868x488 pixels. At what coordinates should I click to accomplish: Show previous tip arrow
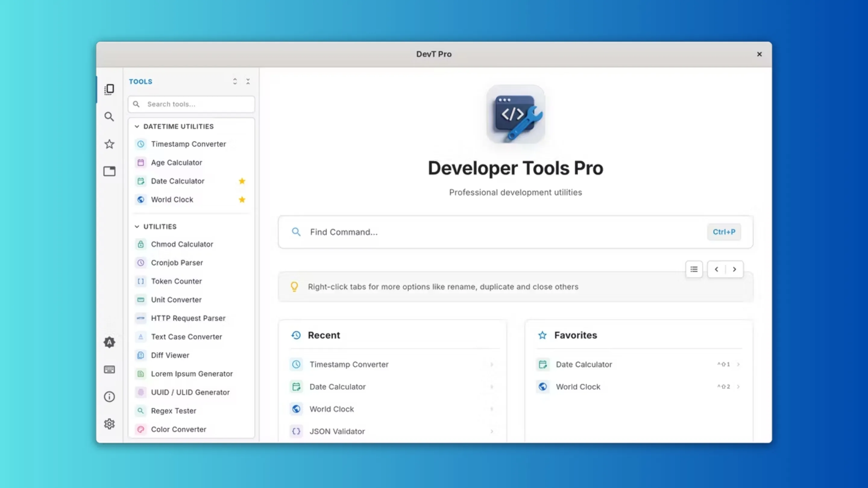pyautogui.click(x=716, y=269)
